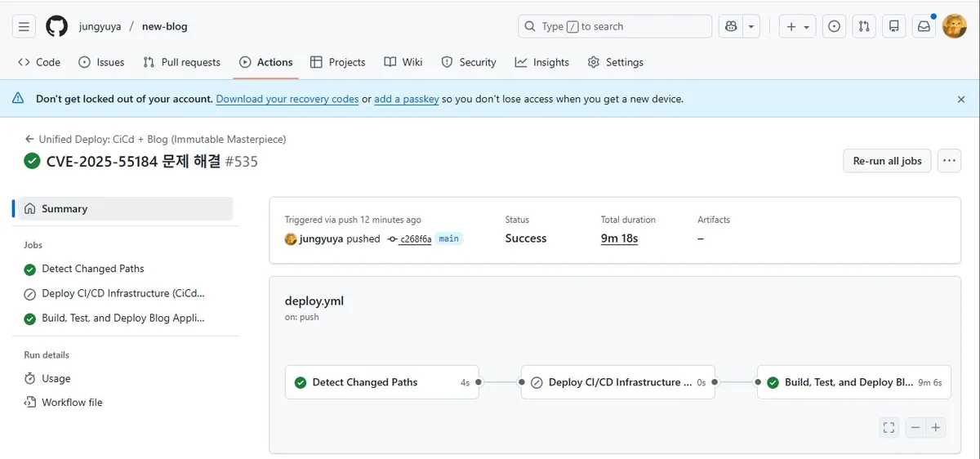Open the create new plus dropdown
Viewport: 980px width, 459px height.
click(x=797, y=26)
